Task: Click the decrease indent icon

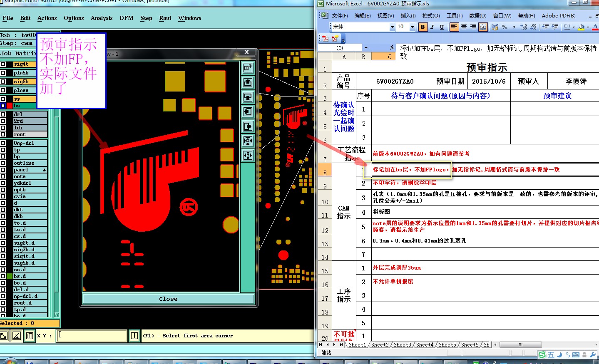Action: pos(545,27)
